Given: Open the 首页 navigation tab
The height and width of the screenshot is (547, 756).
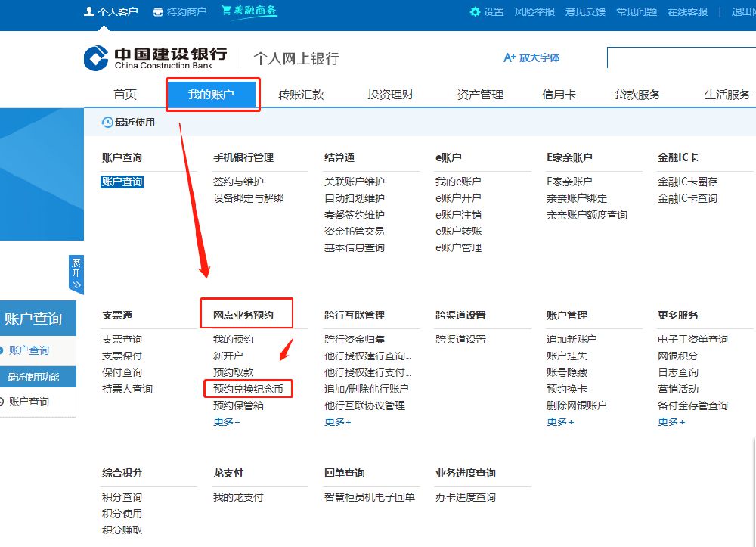Looking at the screenshot, I should coord(125,95).
